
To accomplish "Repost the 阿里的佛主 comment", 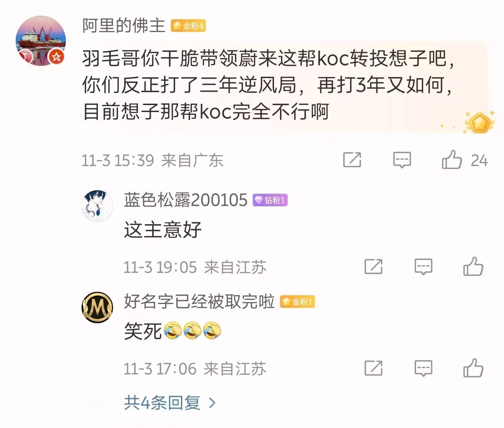I will pos(352,160).
